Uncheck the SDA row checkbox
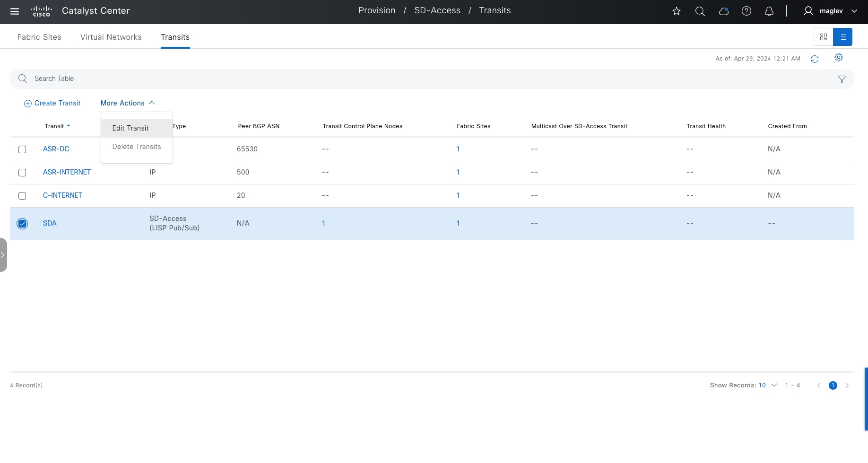Screen dimensions: 868x463 pyautogui.click(x=22, y=224)
